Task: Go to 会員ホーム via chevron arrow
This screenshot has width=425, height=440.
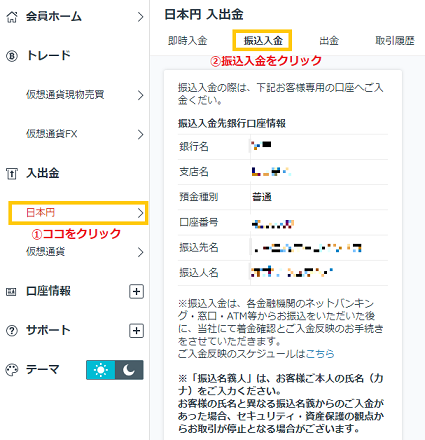Action: point(141,17)
